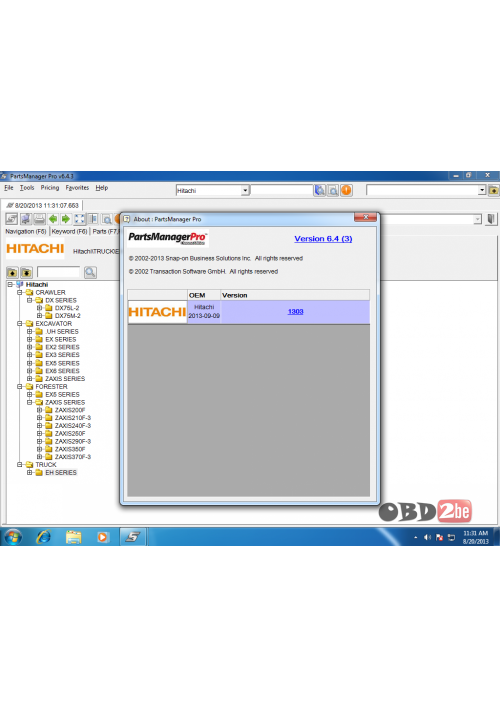Click magnifier search button beside tree filter
This screenshot has height=717, width=500.
(x=90, y=273)
